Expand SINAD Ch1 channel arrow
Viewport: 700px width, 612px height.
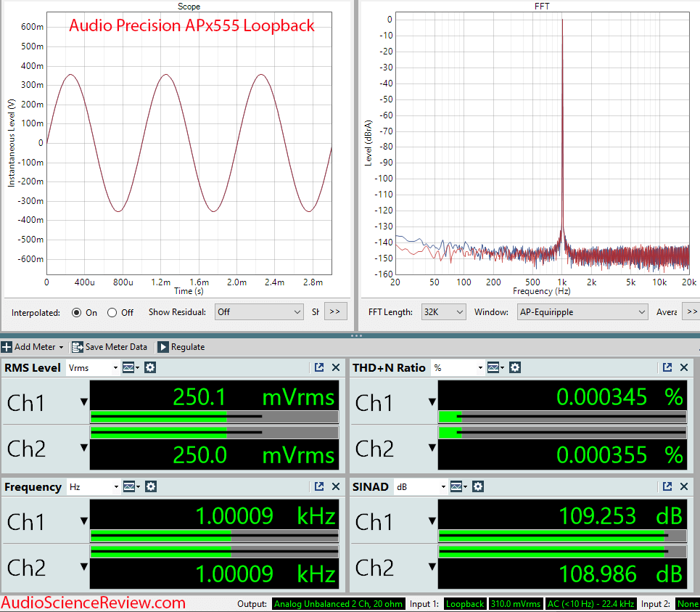432,521
